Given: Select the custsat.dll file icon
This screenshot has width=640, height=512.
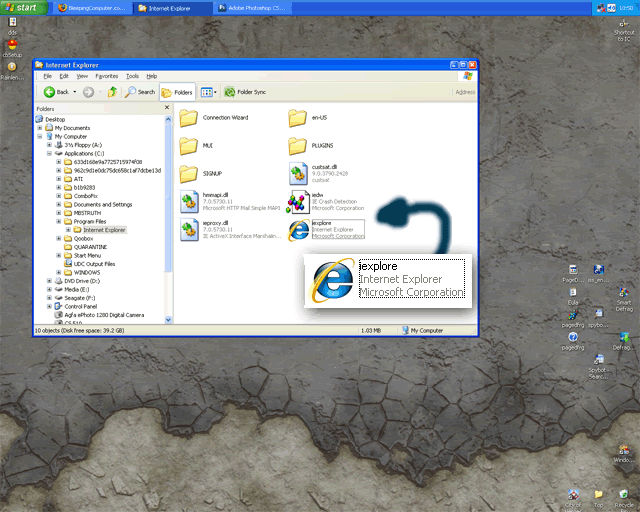Looking at the screenshot, I should 298,174.
